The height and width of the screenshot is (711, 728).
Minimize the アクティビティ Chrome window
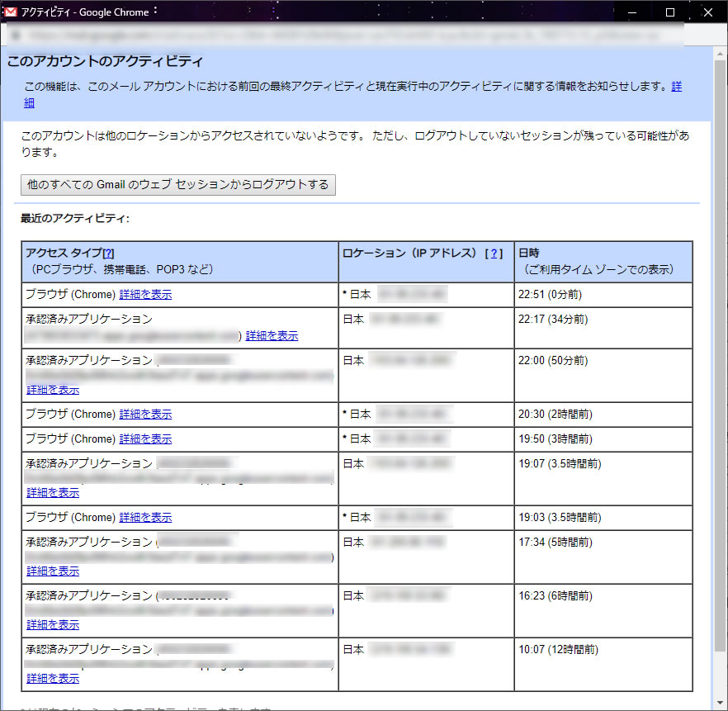[631, 12]
